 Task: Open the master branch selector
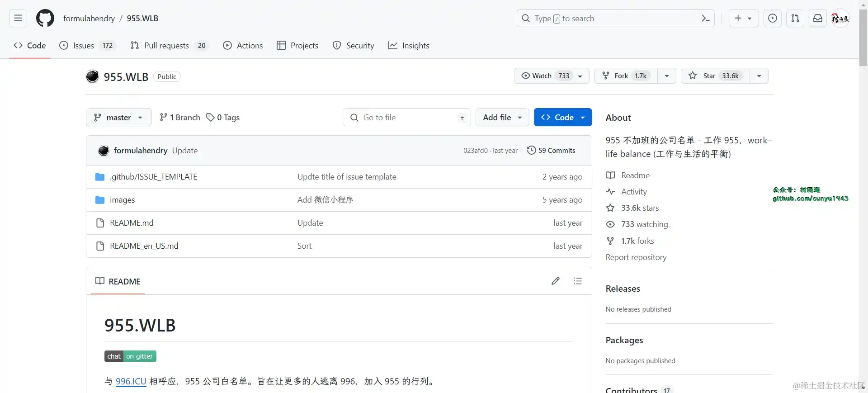coord(118,117)
